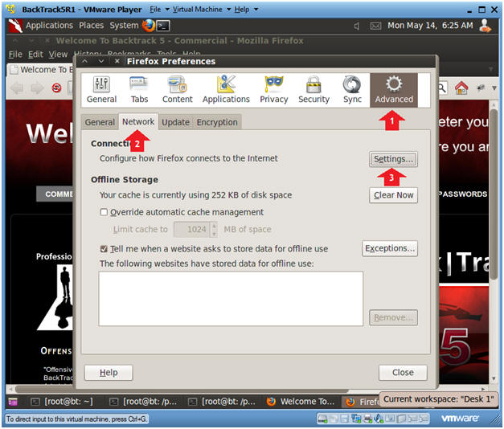Switch to the General sub-tab

[100, 122]
